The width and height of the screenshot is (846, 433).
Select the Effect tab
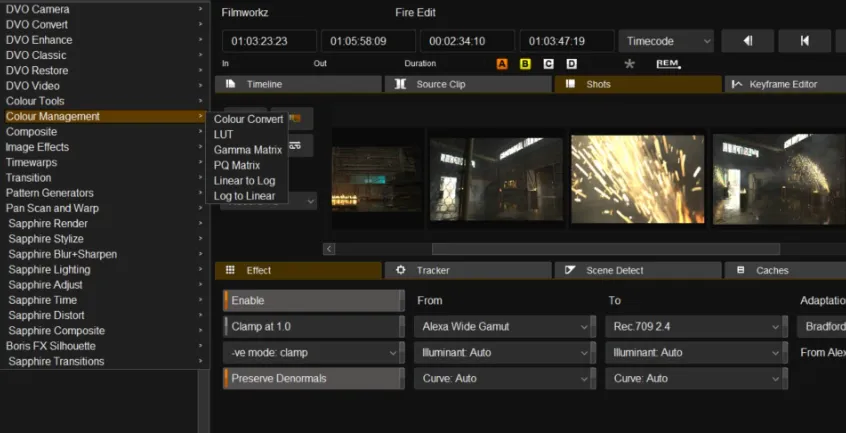coord(298,270)
